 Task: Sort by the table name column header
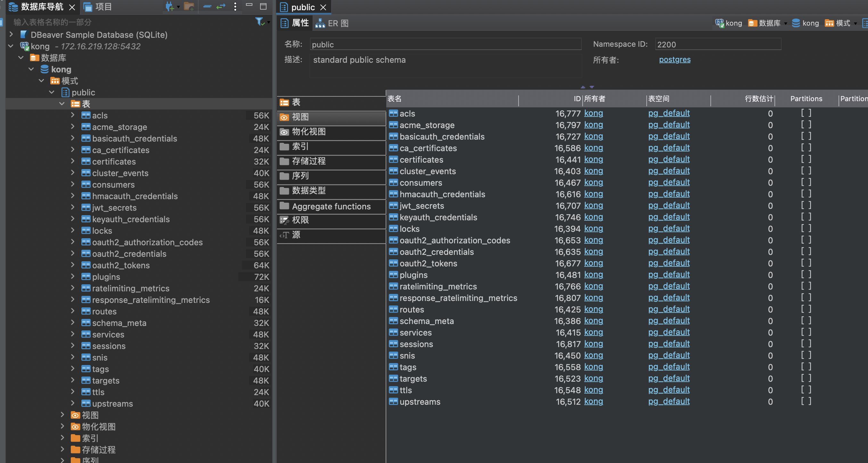click(x=452, y=99)
